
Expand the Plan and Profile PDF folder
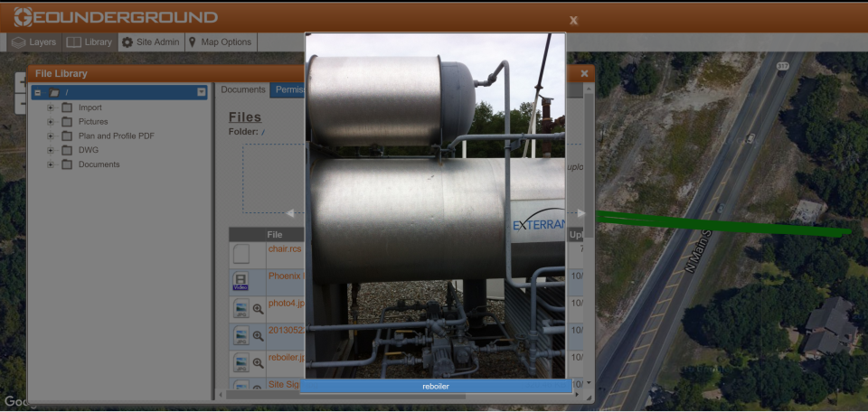click(51, 136)
